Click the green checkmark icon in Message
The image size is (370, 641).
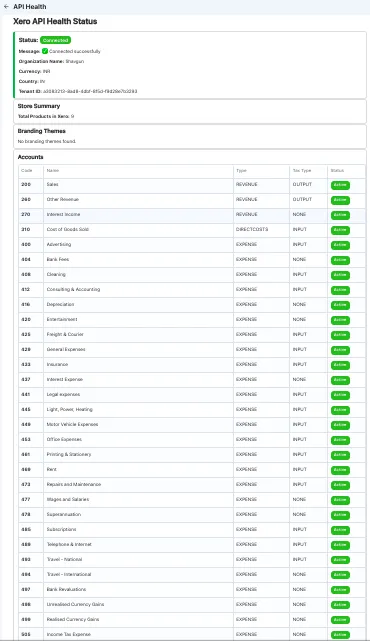click(x=45, y=51)
